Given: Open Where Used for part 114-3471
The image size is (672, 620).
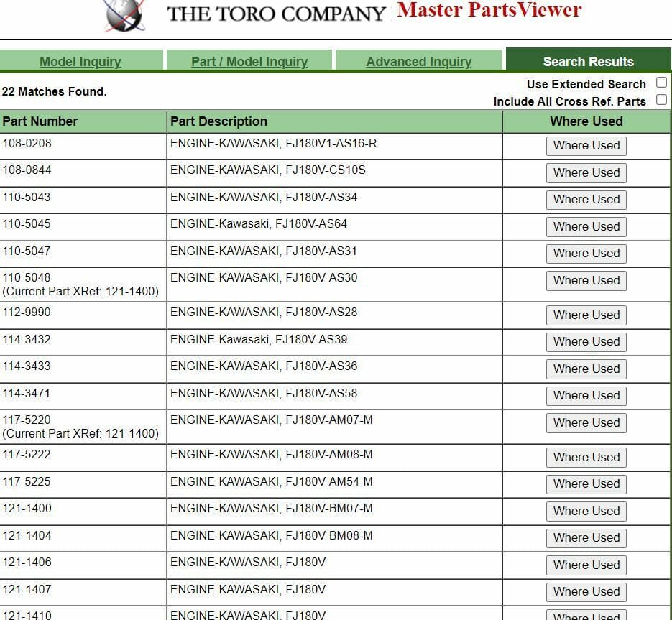Looking at the screenshot, I should click(x=586, y=396).
